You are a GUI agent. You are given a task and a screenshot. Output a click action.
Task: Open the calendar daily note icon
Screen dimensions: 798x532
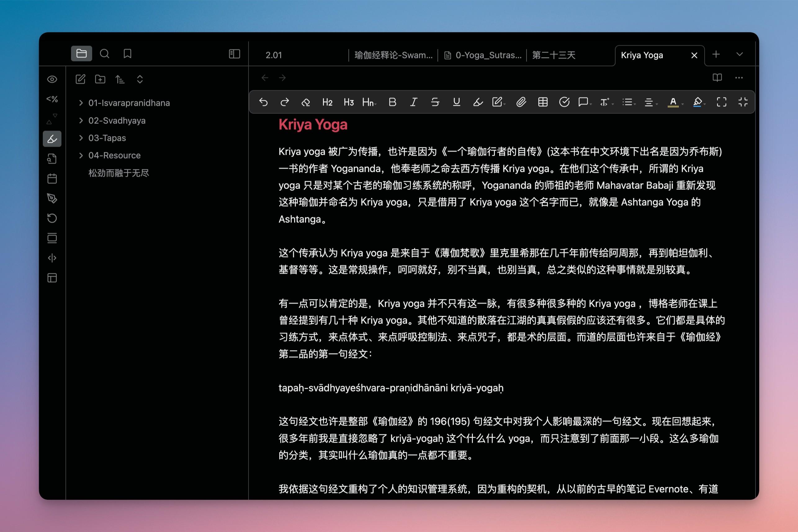point(52,178)
